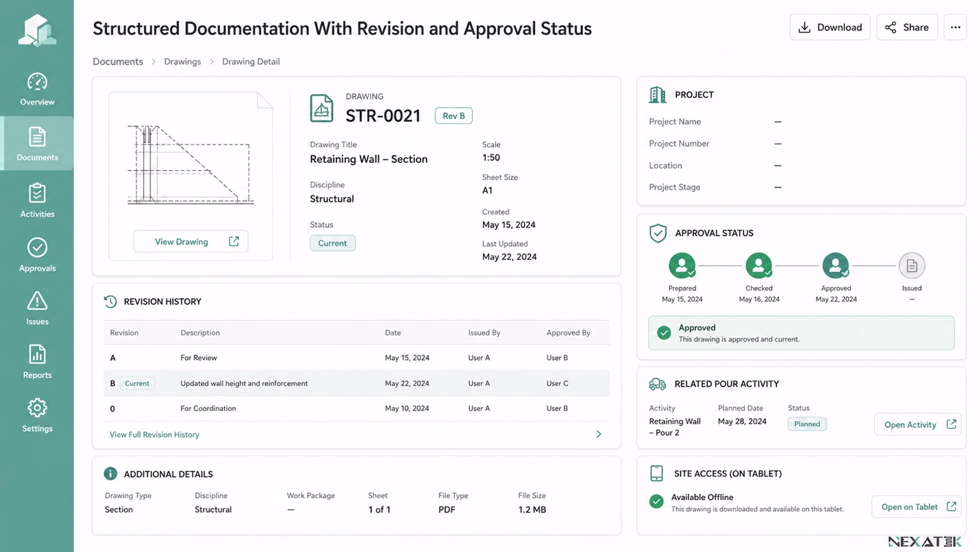The height and width of the screenshot is (552, 980).
Task: Click 'Retaining Wall – Section' title
Action: 369,159
